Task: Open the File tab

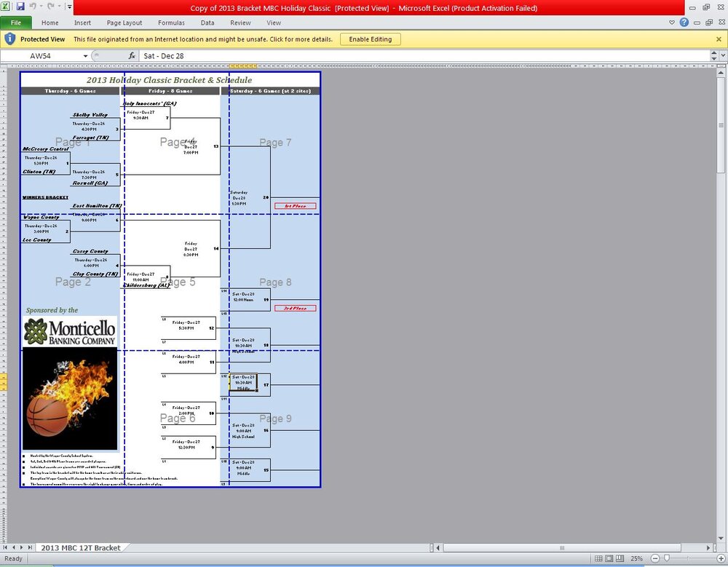Action: pyautogui.click(x=16, y=23)
